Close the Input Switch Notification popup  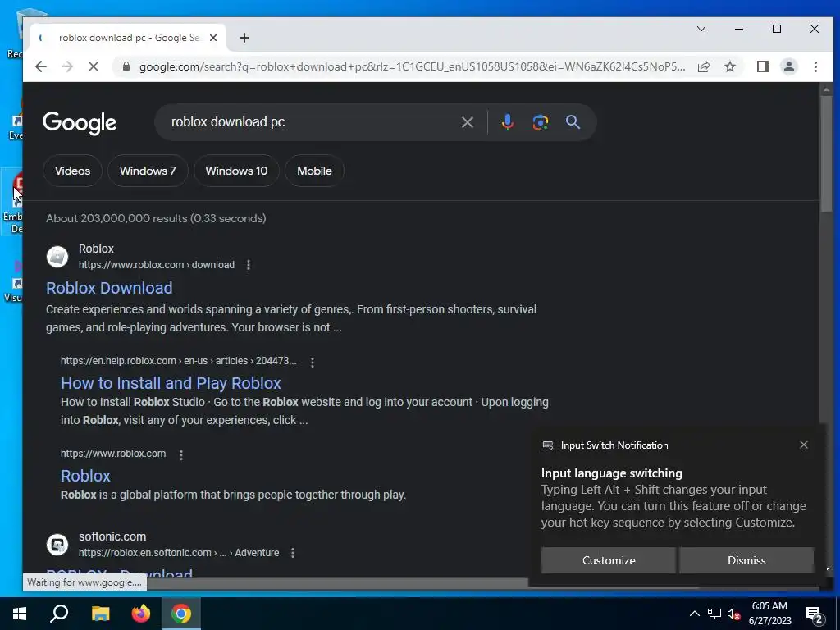[804, 445]
